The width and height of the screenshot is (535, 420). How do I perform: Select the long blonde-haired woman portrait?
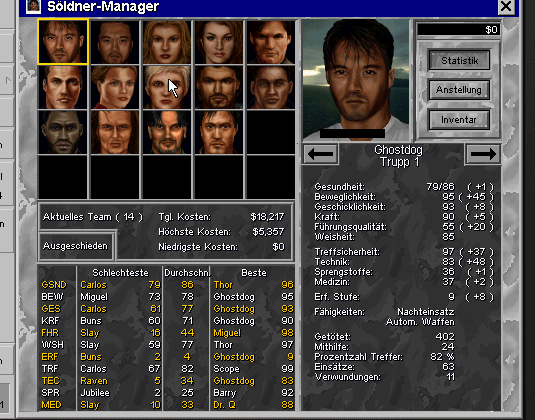tap(167, 42)
